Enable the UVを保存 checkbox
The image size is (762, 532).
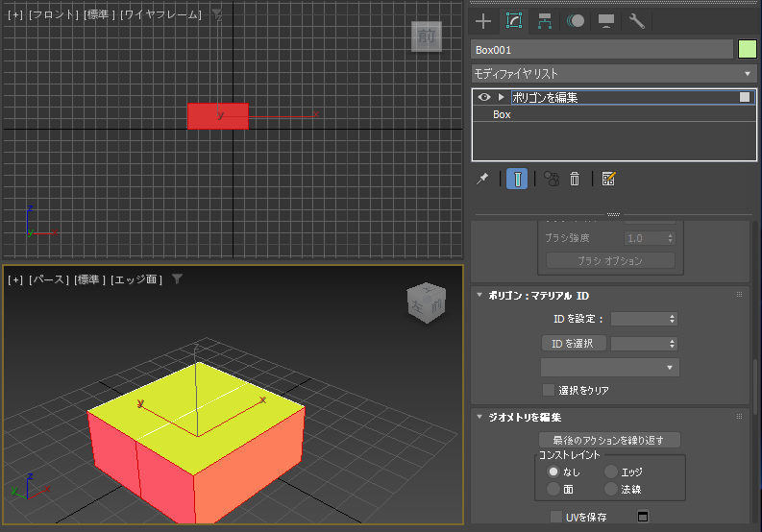pos(556,517)
